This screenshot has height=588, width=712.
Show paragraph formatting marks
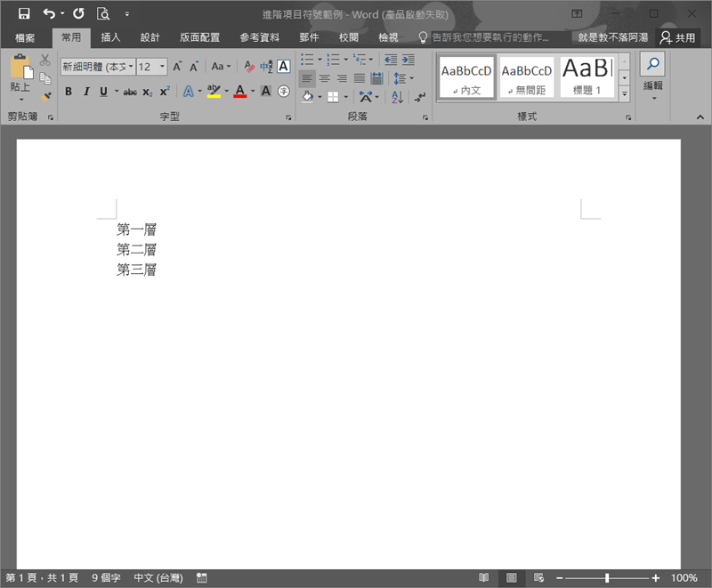point(419,97)
